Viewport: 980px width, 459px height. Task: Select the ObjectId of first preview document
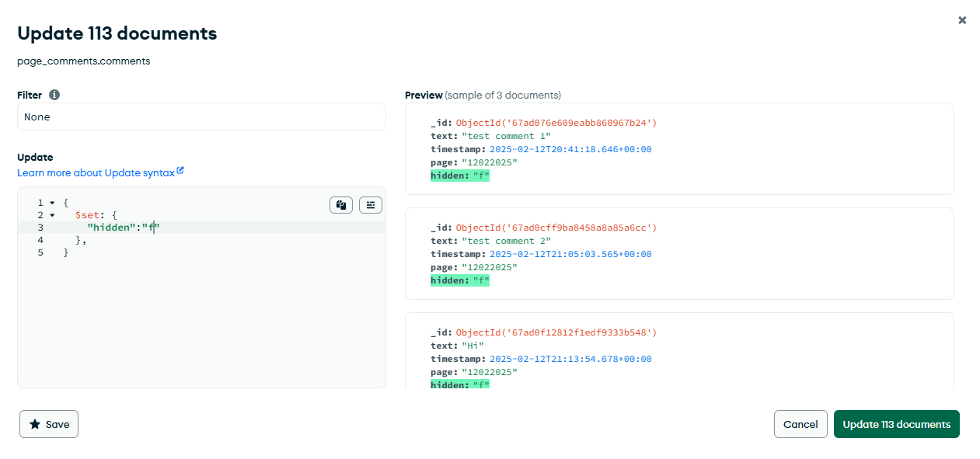tap(556, 123)
